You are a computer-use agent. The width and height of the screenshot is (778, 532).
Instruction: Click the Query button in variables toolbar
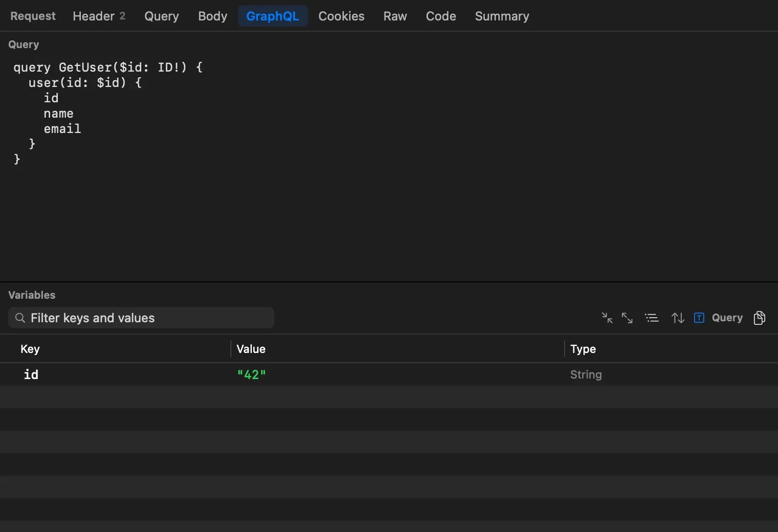pos(727,318)
